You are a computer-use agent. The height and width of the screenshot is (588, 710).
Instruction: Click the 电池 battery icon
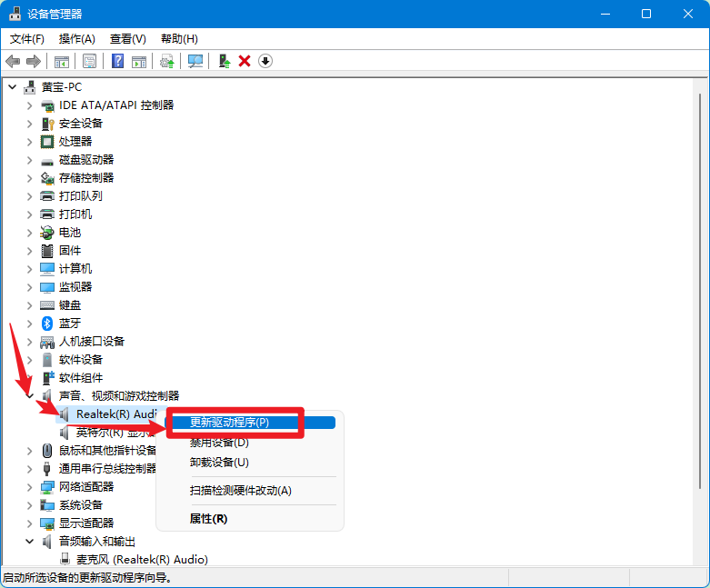[x=47, y=233]
